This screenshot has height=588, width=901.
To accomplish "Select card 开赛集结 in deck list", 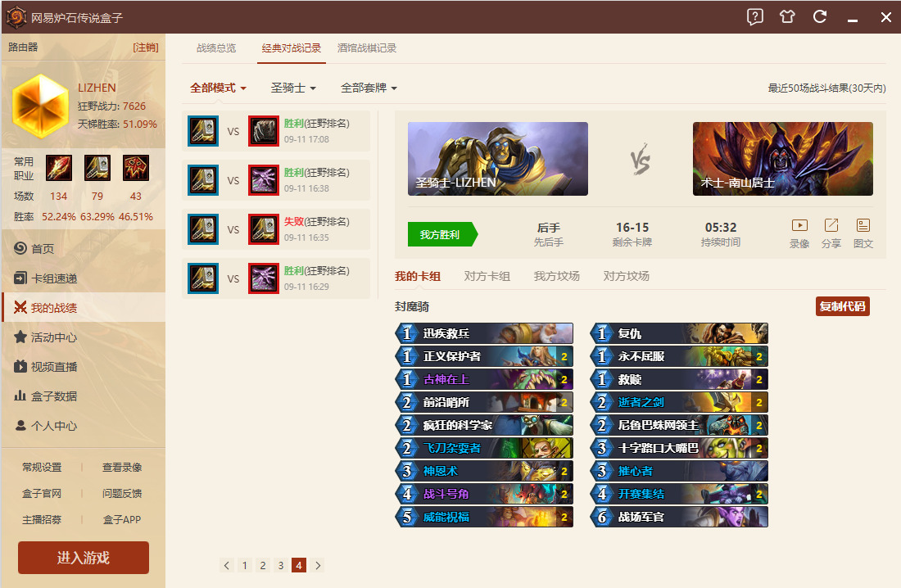I will (679, 494).
